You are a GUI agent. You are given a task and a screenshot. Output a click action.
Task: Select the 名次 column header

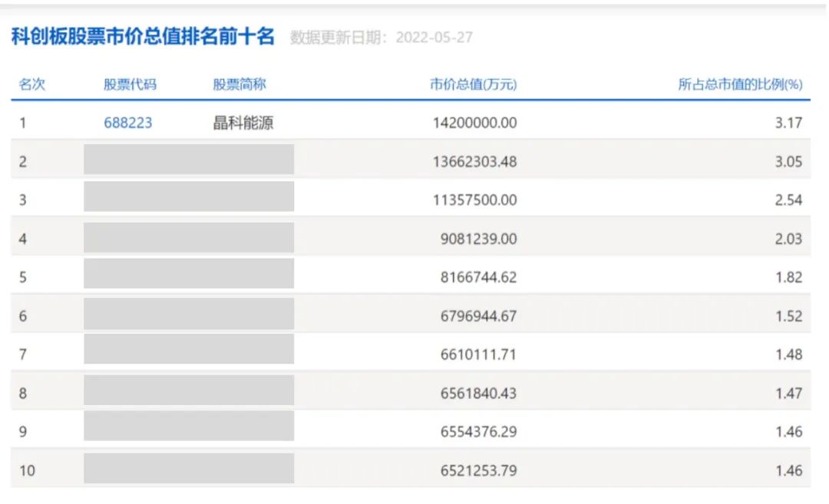(32, 84)
